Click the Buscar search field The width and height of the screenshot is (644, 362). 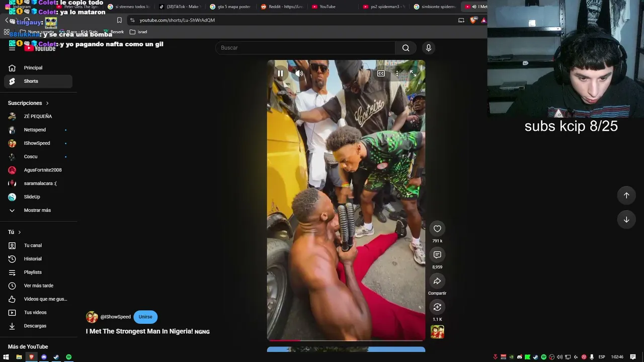tap(305, 48)
